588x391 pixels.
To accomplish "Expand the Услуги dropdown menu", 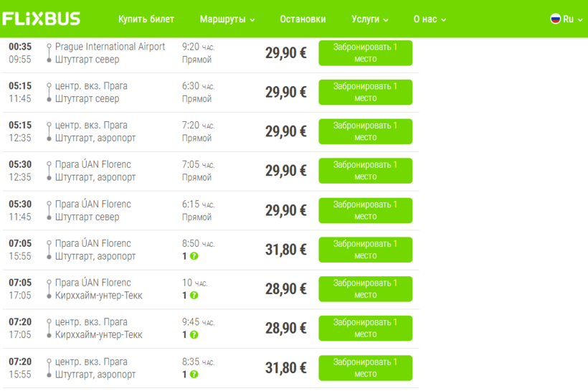I will [x=370, y=19].
